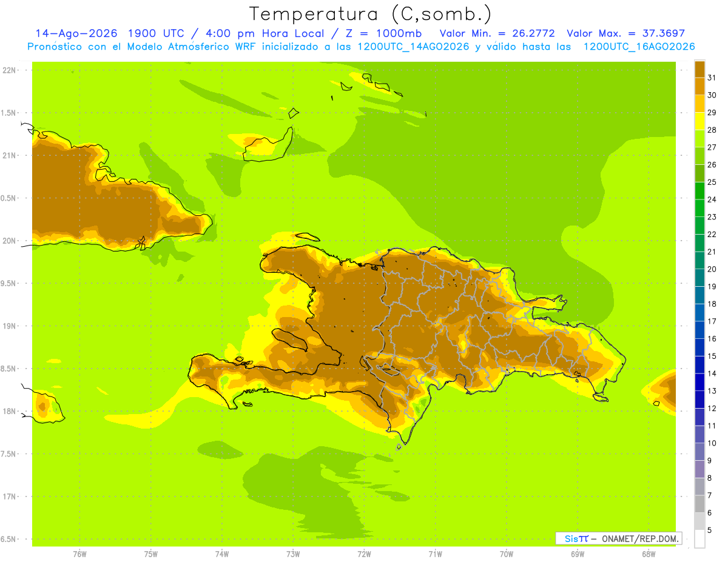Click the 19N latitude label
Screen dimensions: 728x562
[8, 326]
